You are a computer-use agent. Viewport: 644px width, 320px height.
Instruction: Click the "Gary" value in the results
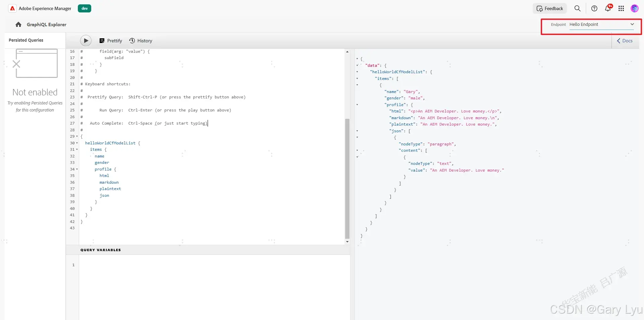[411, 92]
